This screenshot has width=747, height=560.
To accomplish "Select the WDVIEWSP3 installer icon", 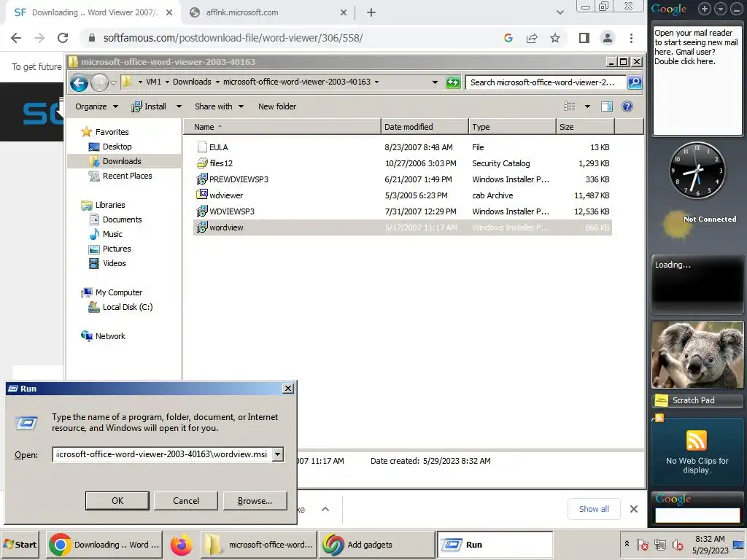I will [202, 211].
